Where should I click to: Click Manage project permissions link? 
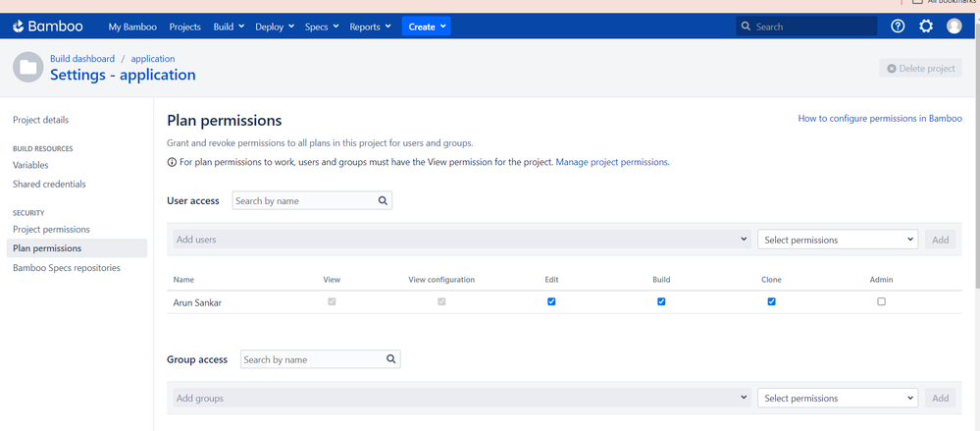612,162
